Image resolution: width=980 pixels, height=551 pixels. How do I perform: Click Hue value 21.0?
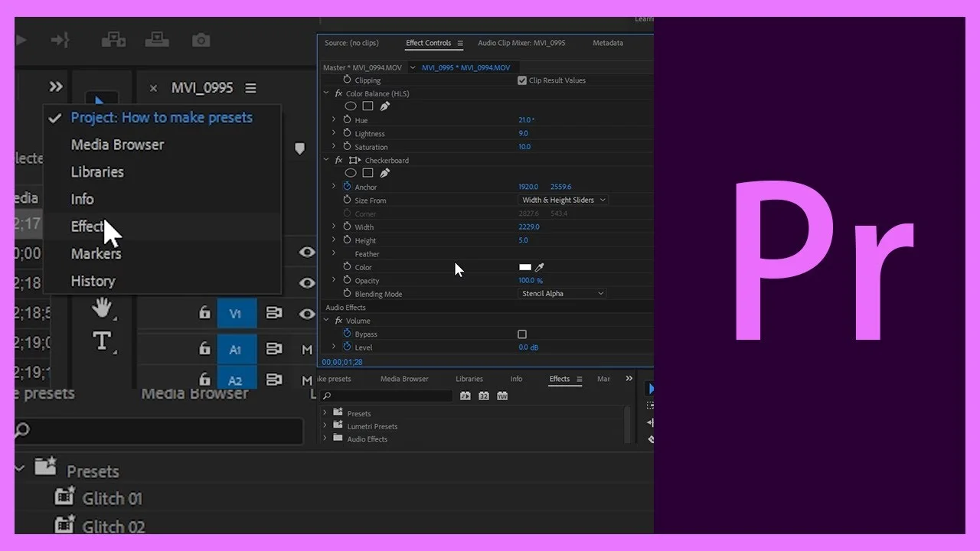pos(525,120)
